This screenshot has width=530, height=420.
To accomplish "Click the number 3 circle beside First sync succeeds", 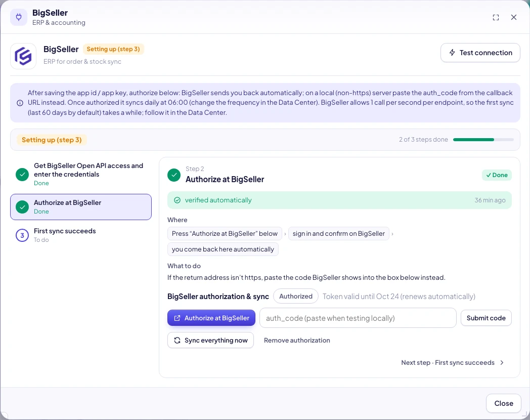I will coord(22,235).
